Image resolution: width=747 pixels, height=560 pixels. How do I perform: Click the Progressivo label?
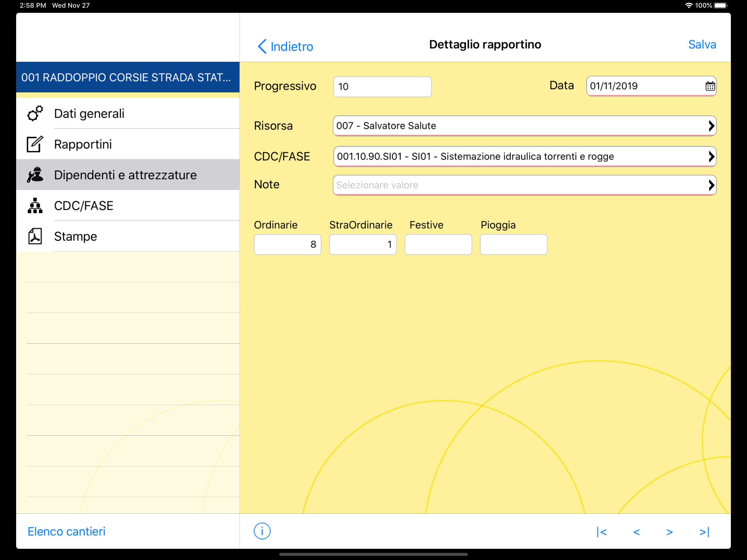pos(285,86)
